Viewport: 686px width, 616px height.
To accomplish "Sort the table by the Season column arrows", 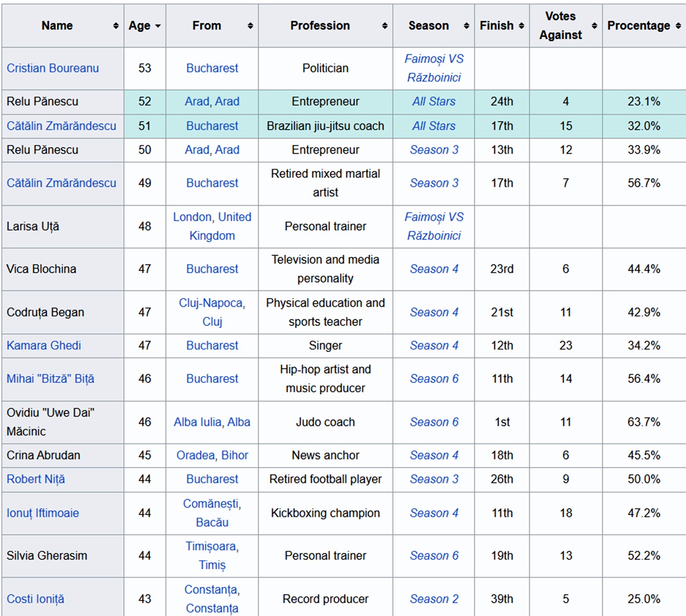I will 466,26.
